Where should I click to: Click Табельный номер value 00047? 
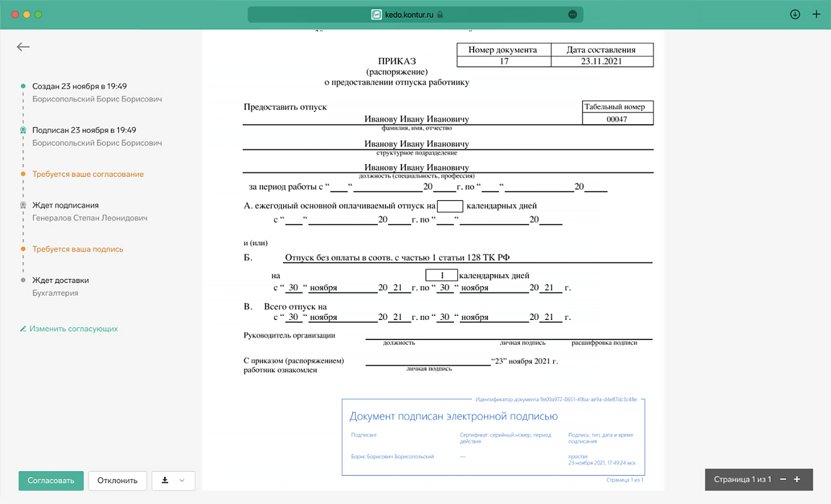tap(617, 119)
